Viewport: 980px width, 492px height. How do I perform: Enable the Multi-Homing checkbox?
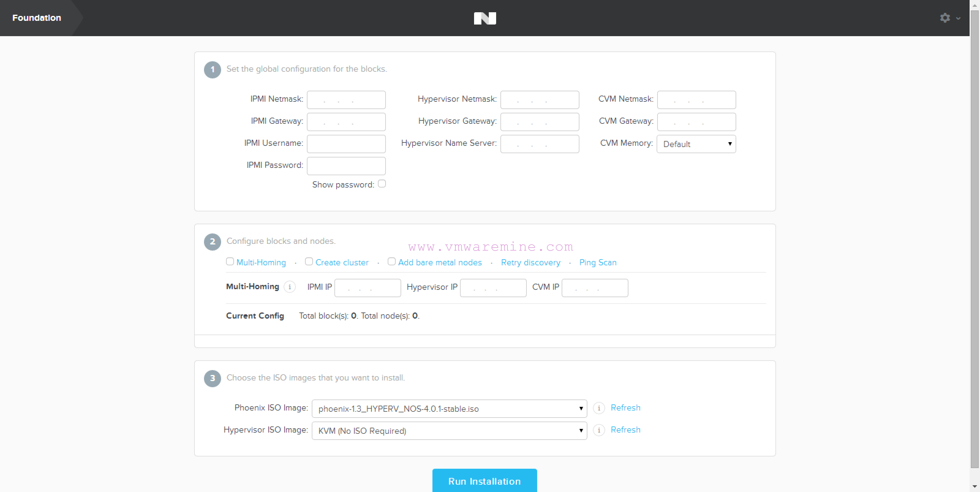230,261
